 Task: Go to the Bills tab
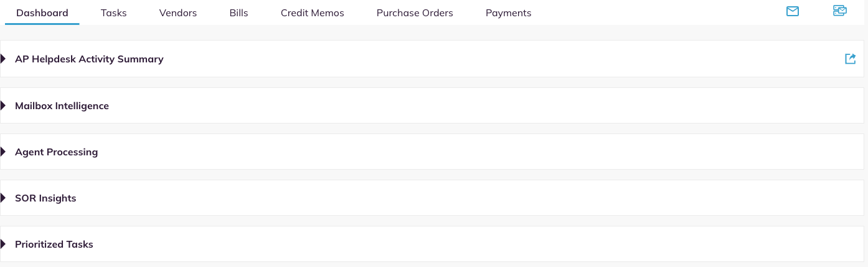coord(238,12)
